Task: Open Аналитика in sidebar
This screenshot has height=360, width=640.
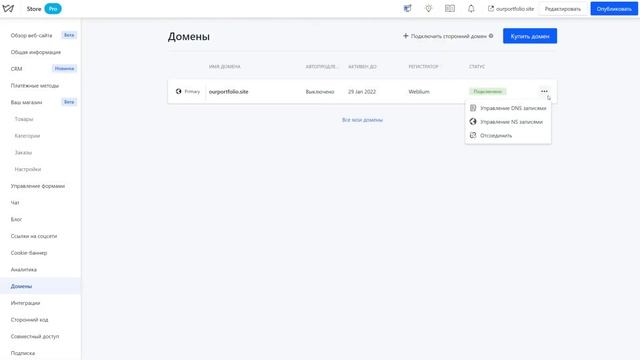Action: pyautogui.click(x=24, y=270)
